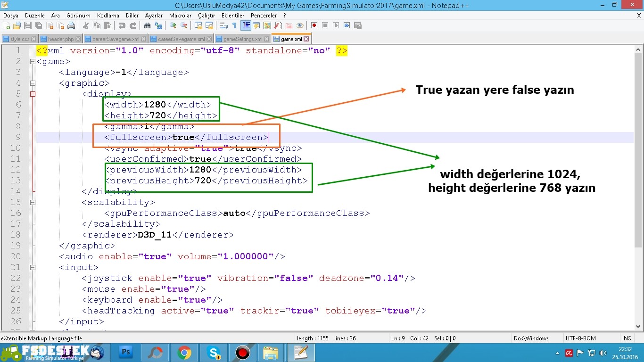
Task: Click the Cut scissors icon
Action: click(86, 25)
